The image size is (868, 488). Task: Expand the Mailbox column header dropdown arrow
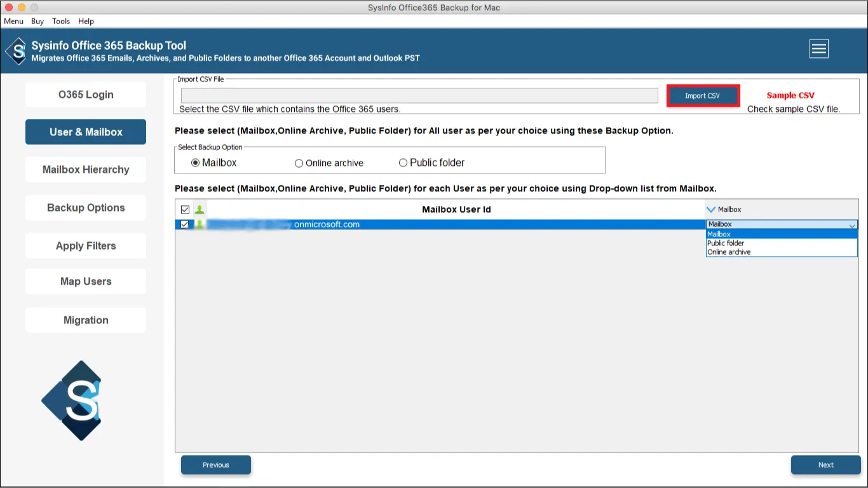click(x=711, y=210)
